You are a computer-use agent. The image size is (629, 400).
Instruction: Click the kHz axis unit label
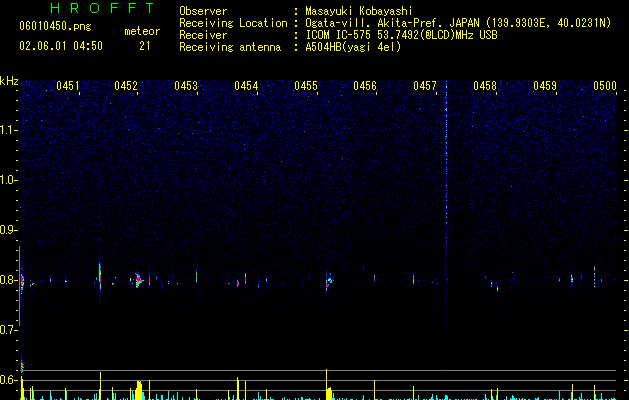tap(9, 81)
